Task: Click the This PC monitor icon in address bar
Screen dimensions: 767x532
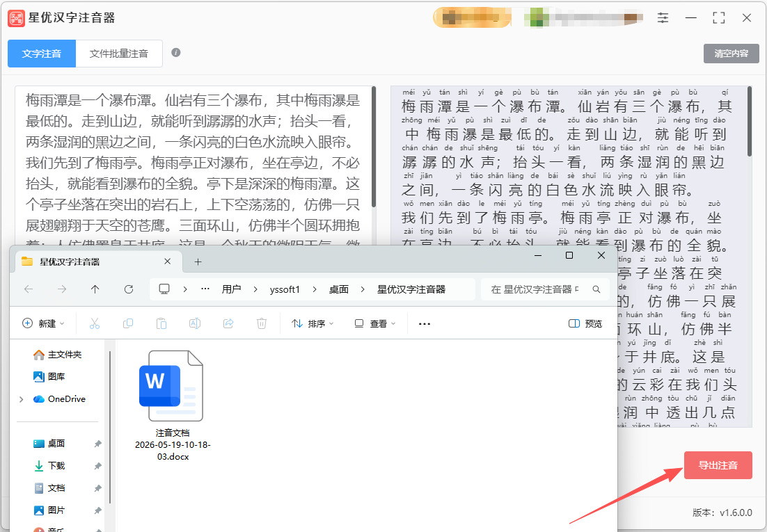Action: [164, 289]
